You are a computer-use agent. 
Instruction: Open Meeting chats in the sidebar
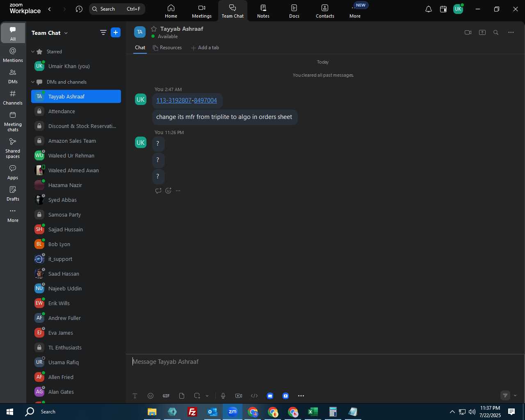pos(13,121)
